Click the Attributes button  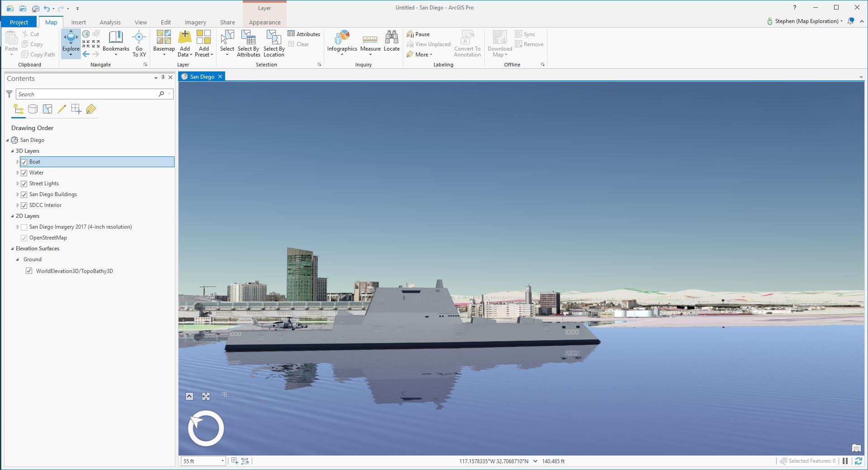click(x=304, y=34)
